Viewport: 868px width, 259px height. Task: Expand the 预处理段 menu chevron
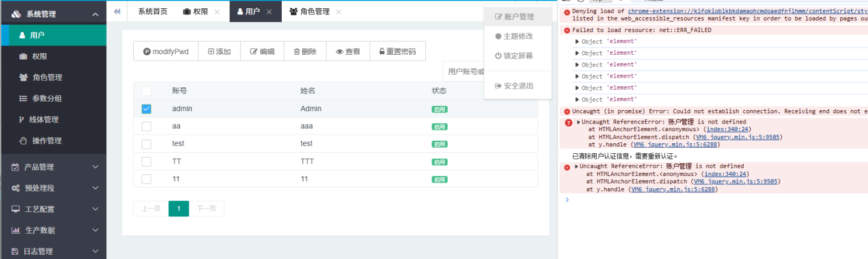click(96, 188)
